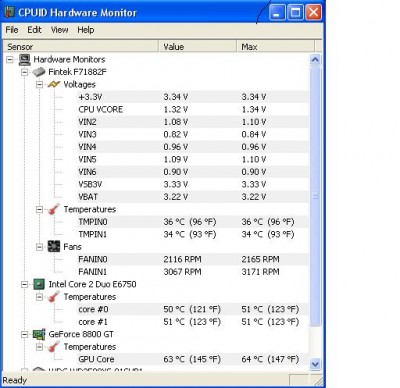
Task: Click the 3171 RPM max value
Action: (x=260, y=272)
